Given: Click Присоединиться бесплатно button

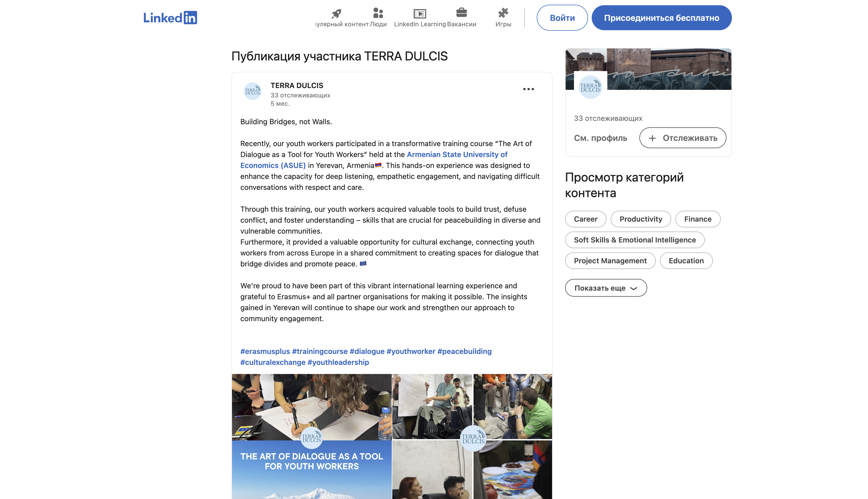Looking at the screenshot, I should coord(661,18).
